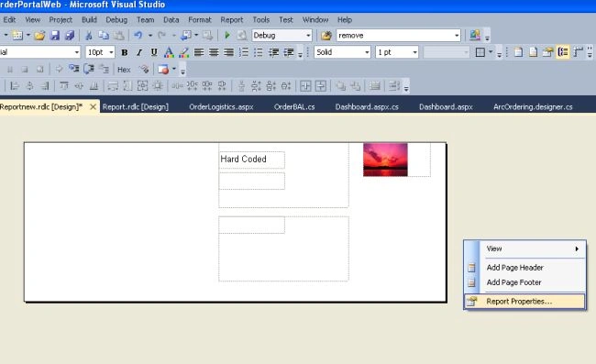
Task: Switch to the Report.rdlc [Design] tab
Action: (136, 106)
